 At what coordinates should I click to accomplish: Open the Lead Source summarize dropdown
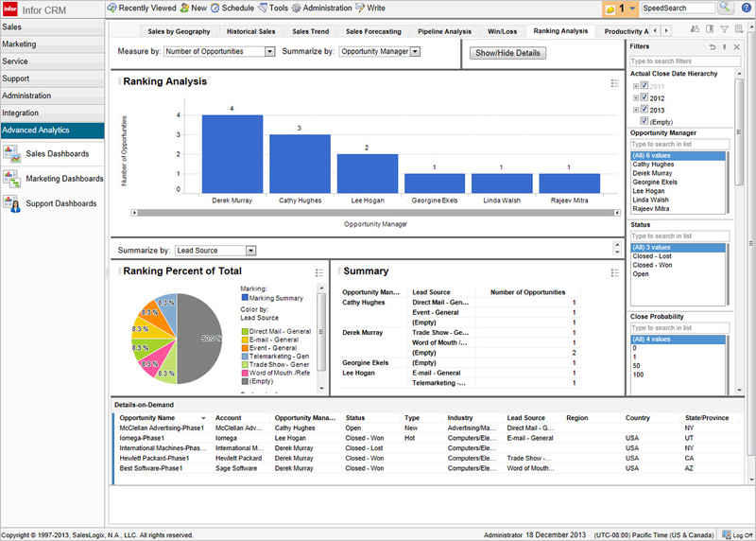point(250,251)
